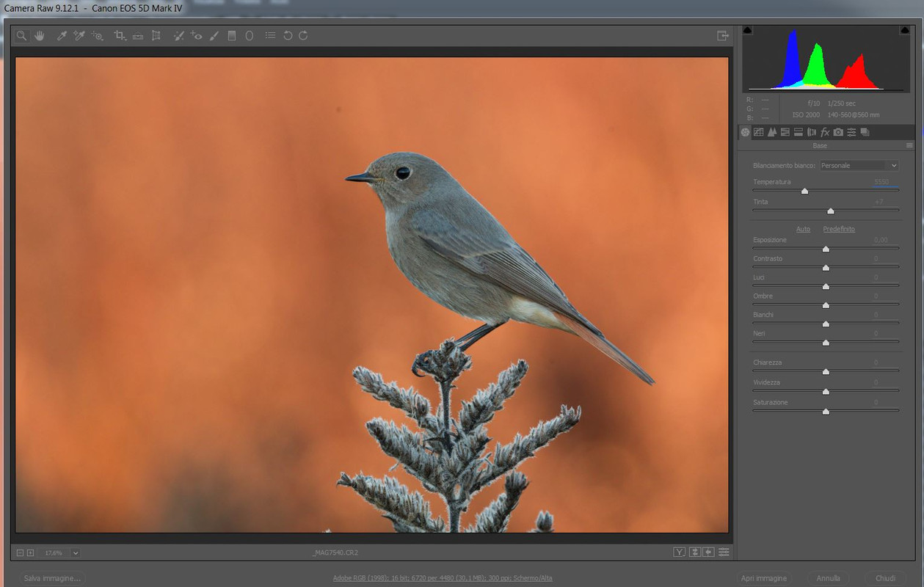Viewport: 924px width, 587px height.
Task: Activate the Targeted Adjustment tool
Action: pyautogui.click(x=98, y=35)
